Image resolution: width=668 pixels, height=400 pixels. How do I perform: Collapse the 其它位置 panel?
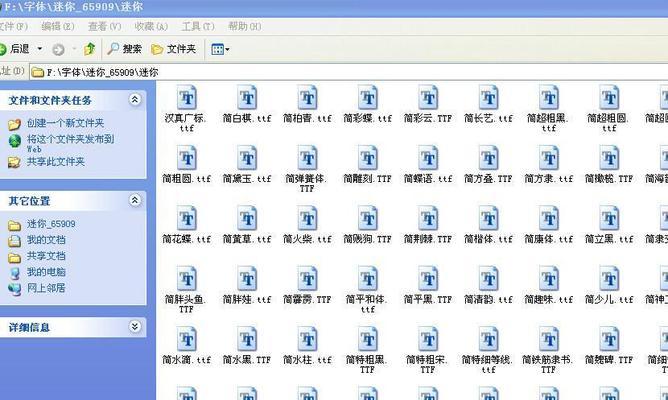point(135,200)
